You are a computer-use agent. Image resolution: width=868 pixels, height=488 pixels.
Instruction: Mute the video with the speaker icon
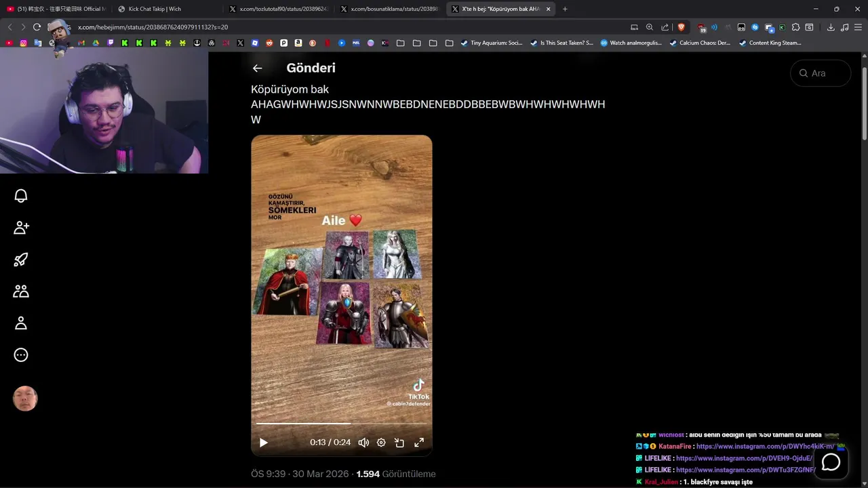(x=363, y=443)
